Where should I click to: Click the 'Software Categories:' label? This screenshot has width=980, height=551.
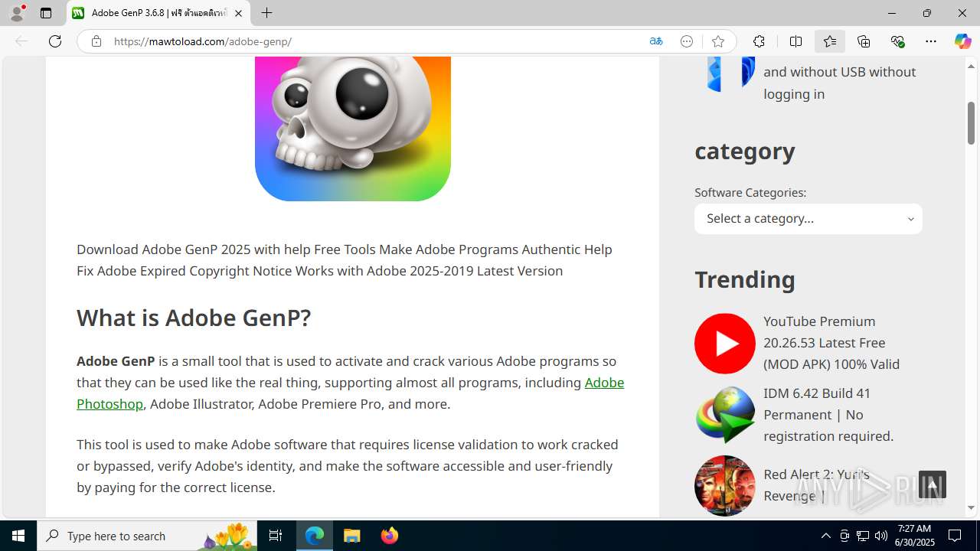click(x=750, y=193)
